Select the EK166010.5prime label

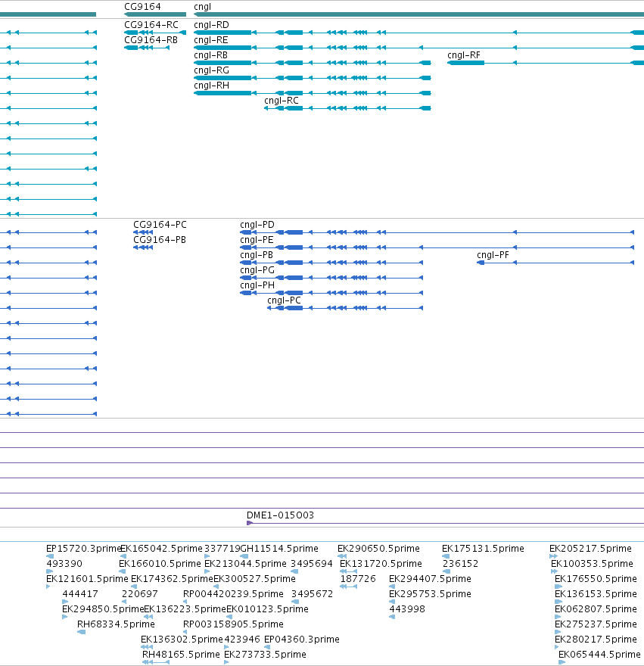(x=160, y=564)
